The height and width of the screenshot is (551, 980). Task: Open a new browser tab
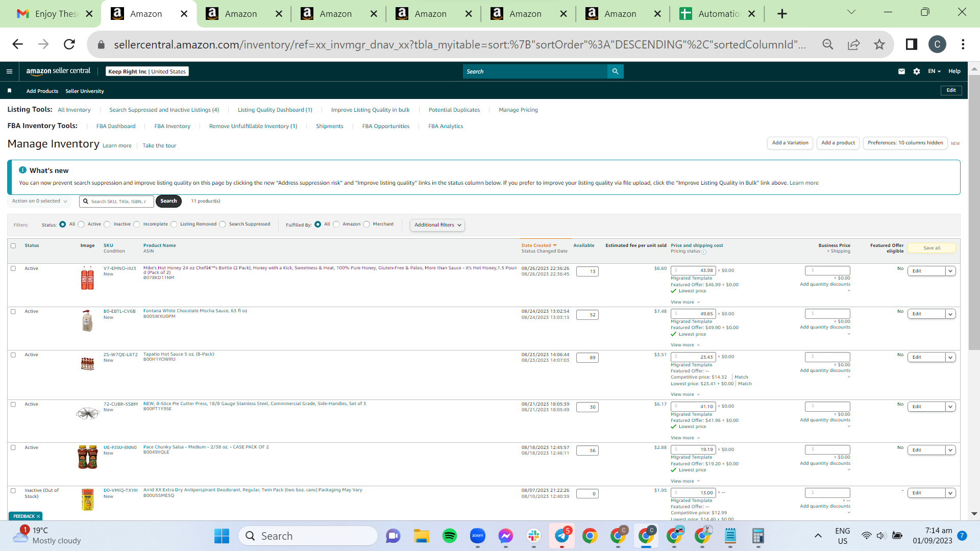click(x=782, y=14)
